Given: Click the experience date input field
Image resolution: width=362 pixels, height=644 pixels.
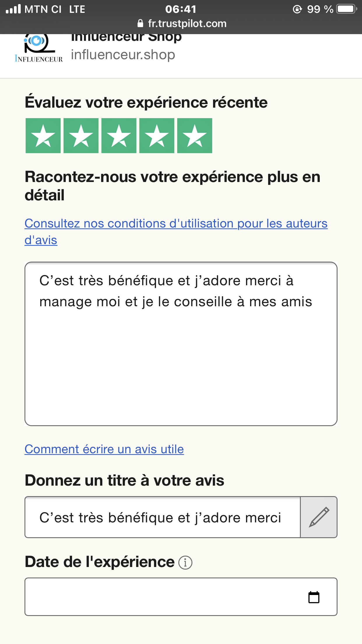Looking at the screenshot, I should (x=163, y=597).
